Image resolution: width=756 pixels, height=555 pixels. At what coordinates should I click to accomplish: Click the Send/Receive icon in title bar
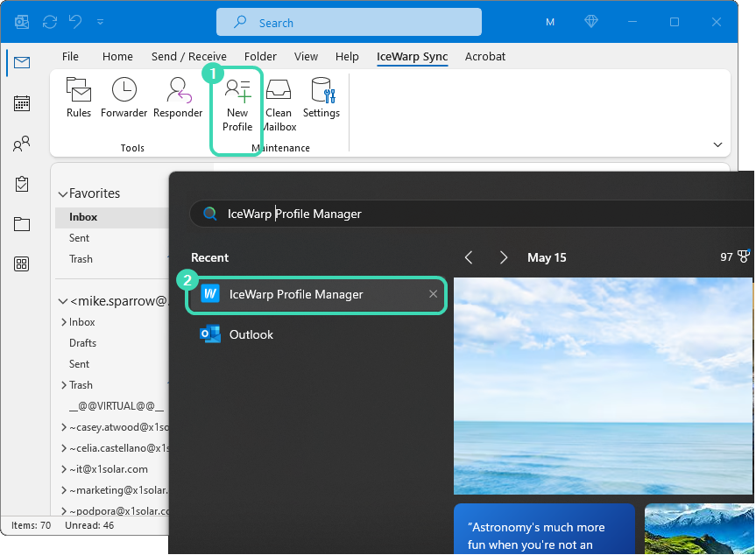[x=49, y=22]
